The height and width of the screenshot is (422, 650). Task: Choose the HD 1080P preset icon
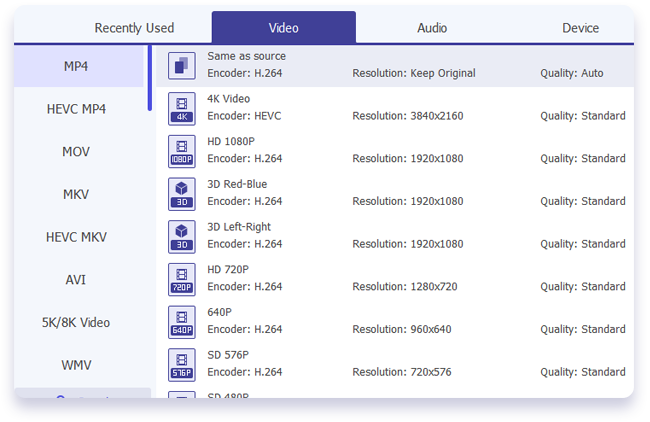(x=181, y=151)
